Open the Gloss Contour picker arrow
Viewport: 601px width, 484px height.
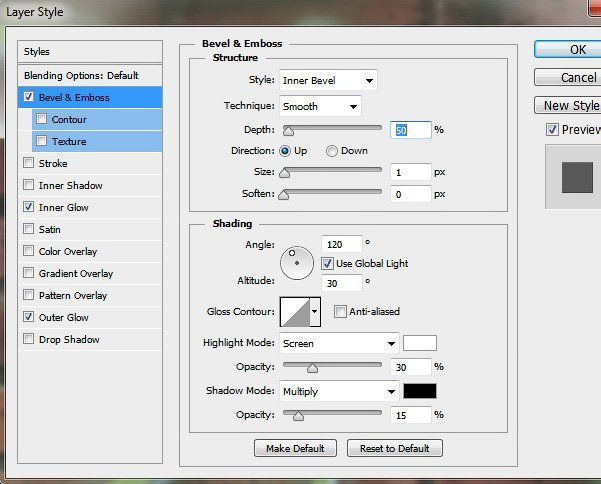pyautogui.click(x=315, y=312)
